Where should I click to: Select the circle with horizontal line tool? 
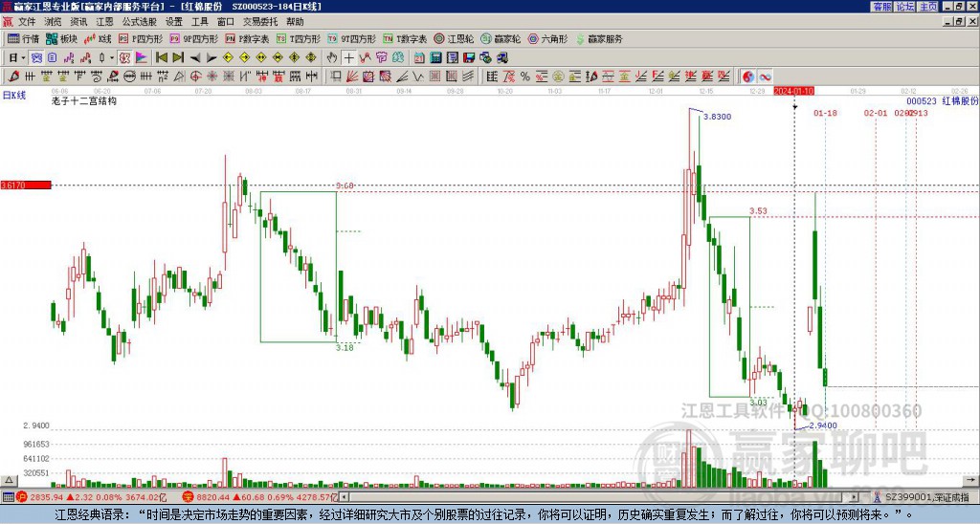pos(129,76)
